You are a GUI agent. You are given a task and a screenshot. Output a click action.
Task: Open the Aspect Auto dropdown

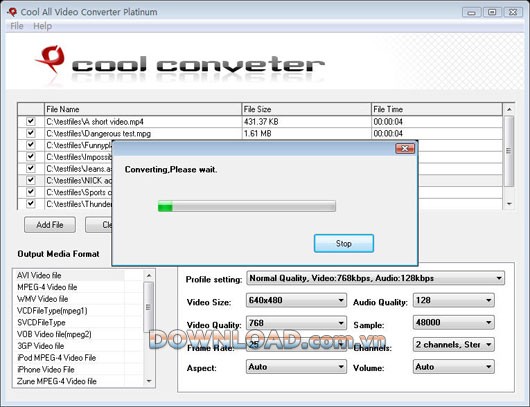296,367
